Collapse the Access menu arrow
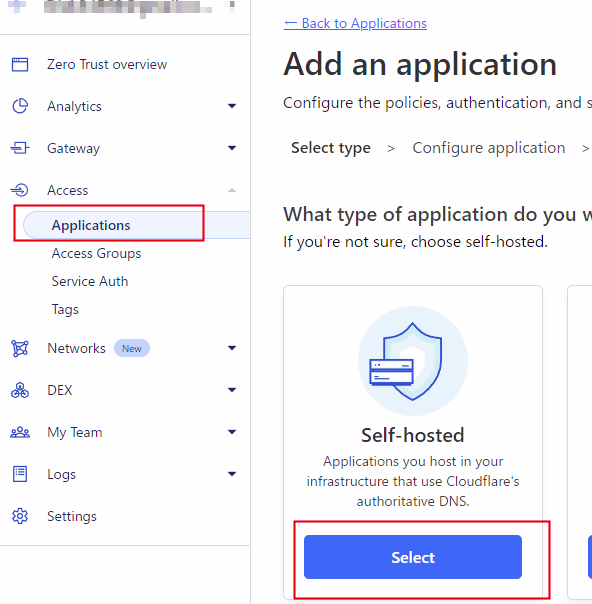 pos(232,190)
